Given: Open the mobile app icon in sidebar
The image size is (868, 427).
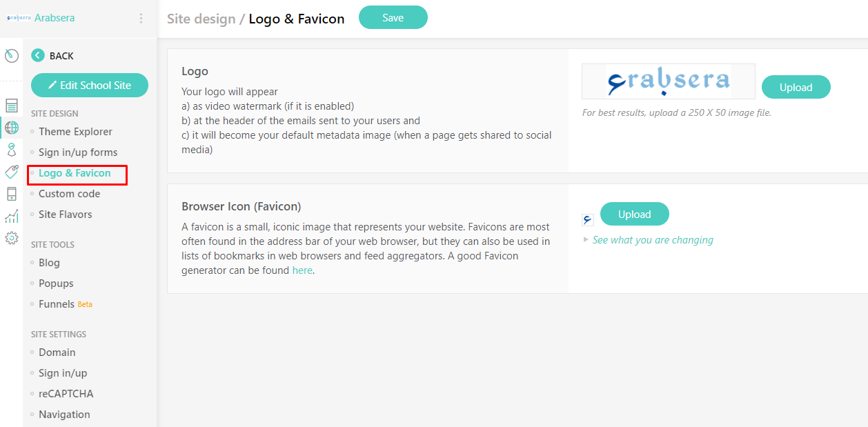Looking at the screenshot, I should pos(12,194).
